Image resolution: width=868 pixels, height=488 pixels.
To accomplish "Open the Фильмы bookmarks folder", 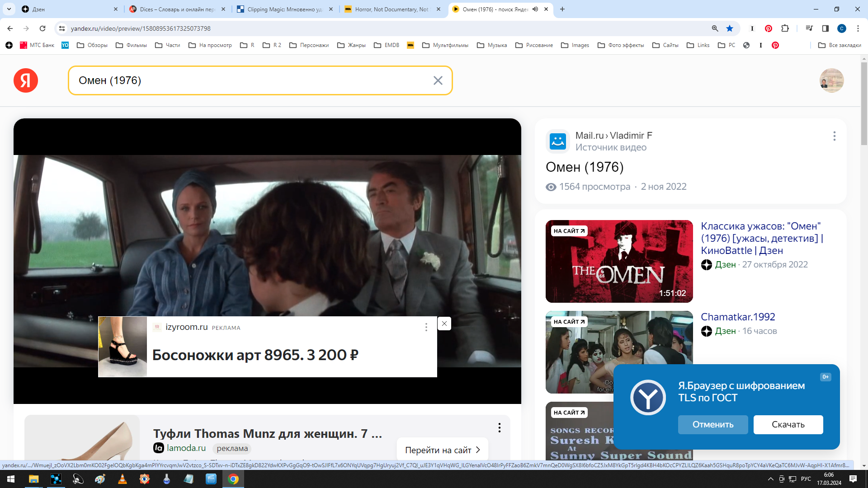I will [131, 45].
